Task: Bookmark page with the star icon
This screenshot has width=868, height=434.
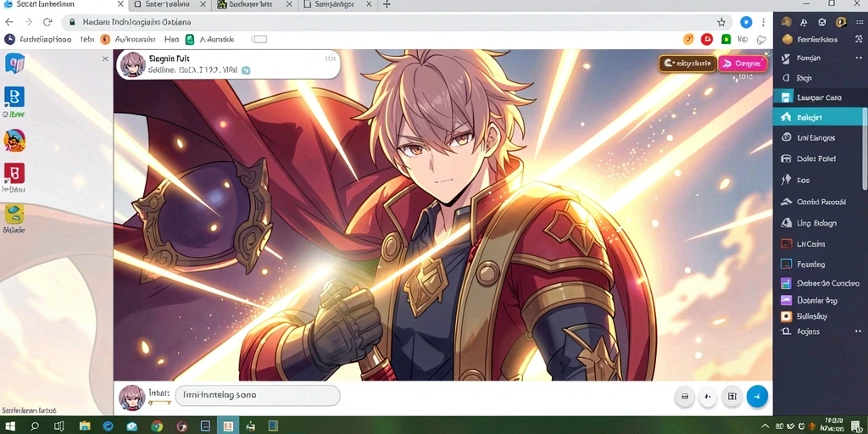Action: click(x=721, y=22)
